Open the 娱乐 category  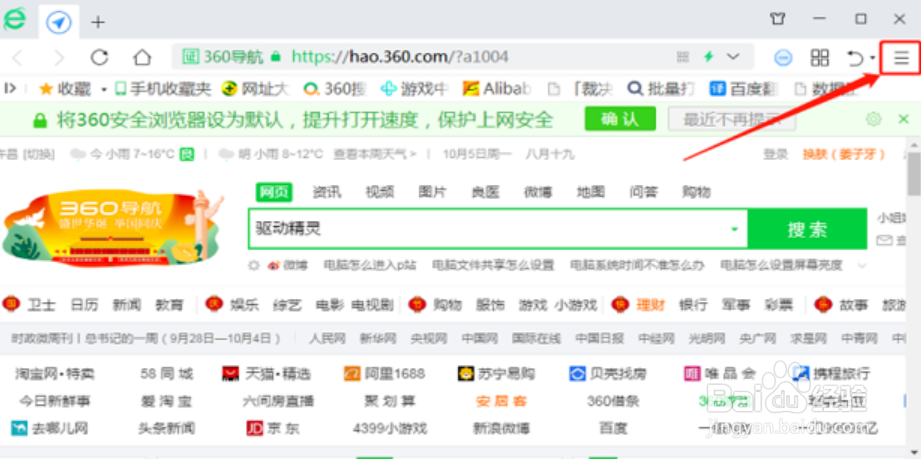pos(244,305)
